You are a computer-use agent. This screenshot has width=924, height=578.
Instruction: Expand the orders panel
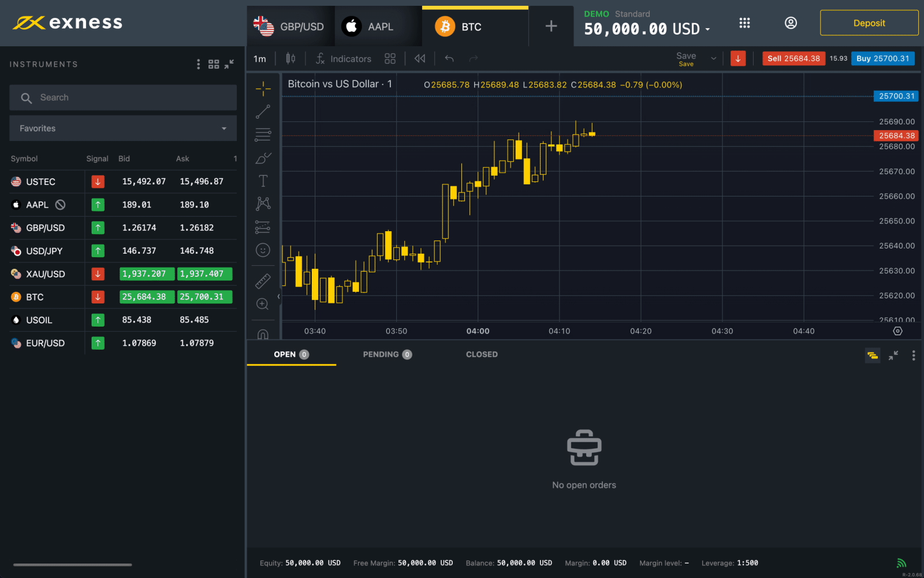[x=893, y=355]
